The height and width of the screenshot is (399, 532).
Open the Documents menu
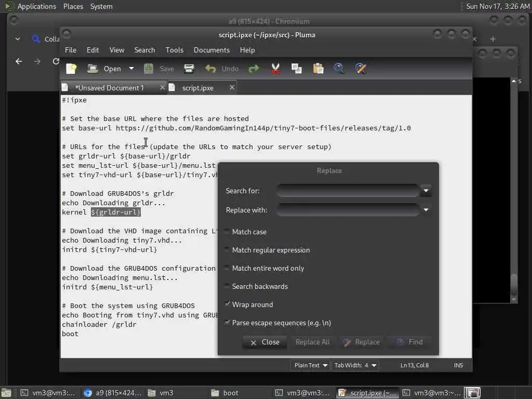point(212,50)
